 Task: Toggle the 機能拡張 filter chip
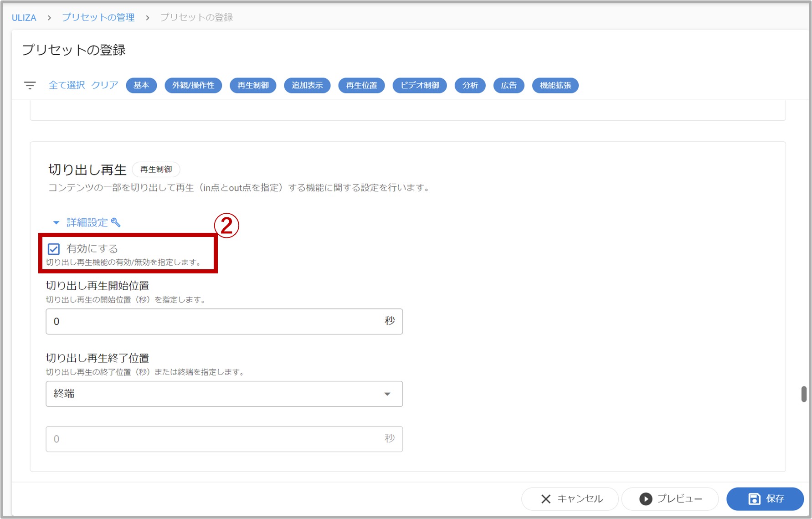[x=555, y=85]
